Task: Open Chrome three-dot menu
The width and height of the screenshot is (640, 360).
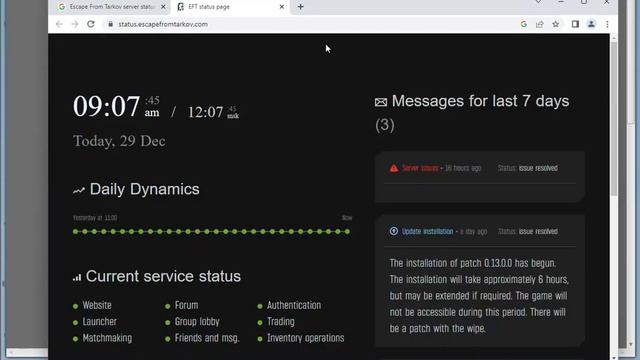Action: [x=607, y=24]
